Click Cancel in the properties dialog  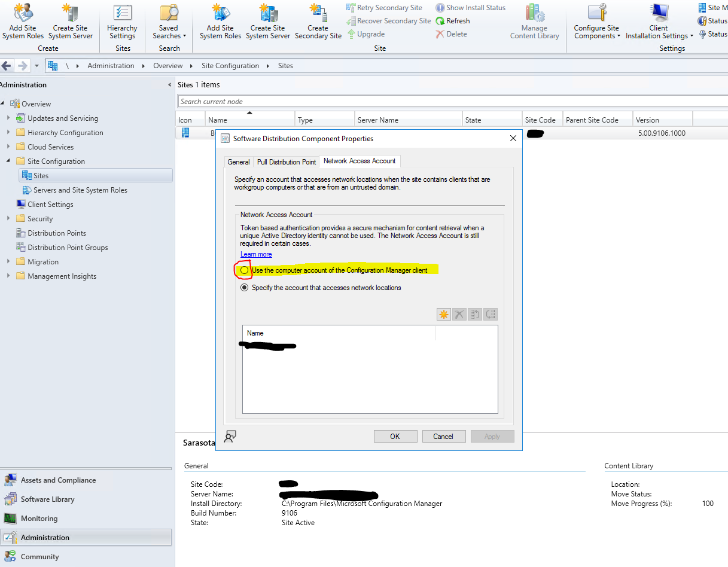[x=443, y=436]
